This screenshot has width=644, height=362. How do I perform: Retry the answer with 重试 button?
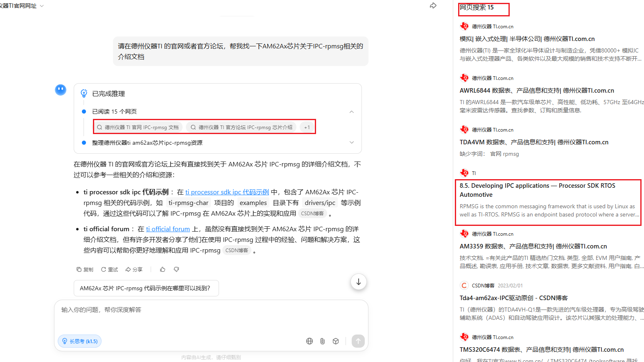pyautogui.click(x=109, y=269)
